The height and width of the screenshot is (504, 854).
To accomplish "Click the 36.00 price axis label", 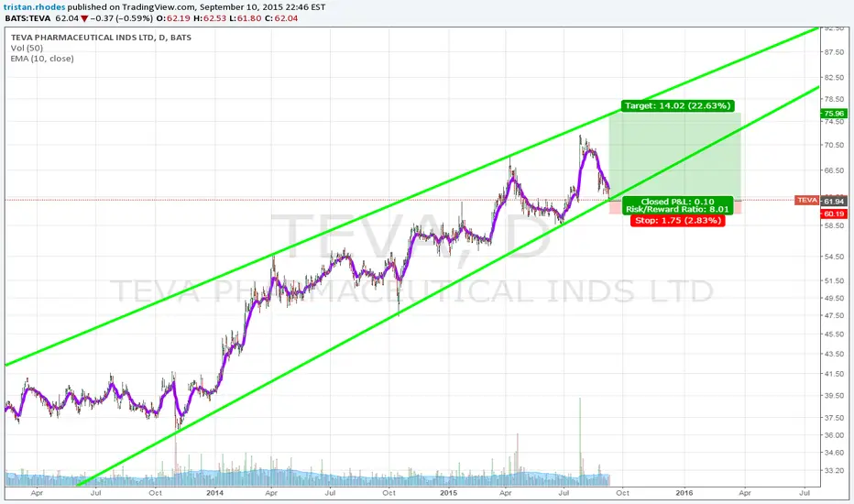I will point(834,435).
